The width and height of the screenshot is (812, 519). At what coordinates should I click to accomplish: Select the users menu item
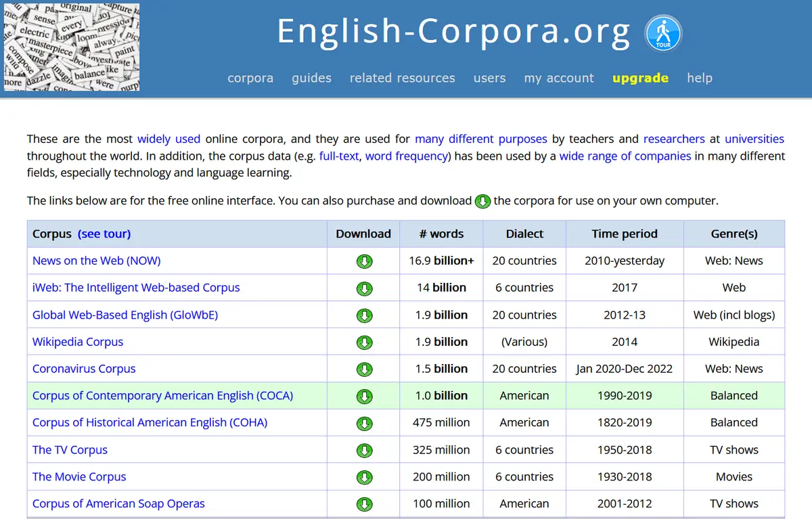coord(489,78)
